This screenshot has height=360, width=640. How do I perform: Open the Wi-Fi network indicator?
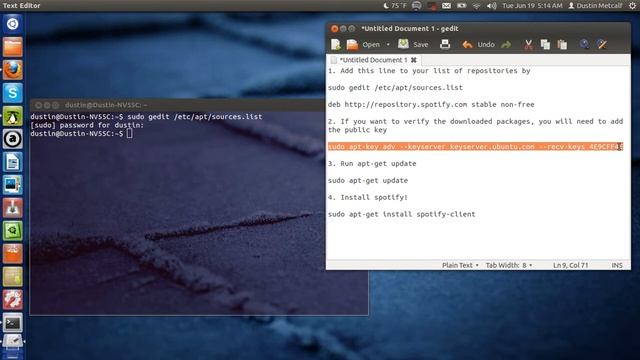(x=476, y=6)
